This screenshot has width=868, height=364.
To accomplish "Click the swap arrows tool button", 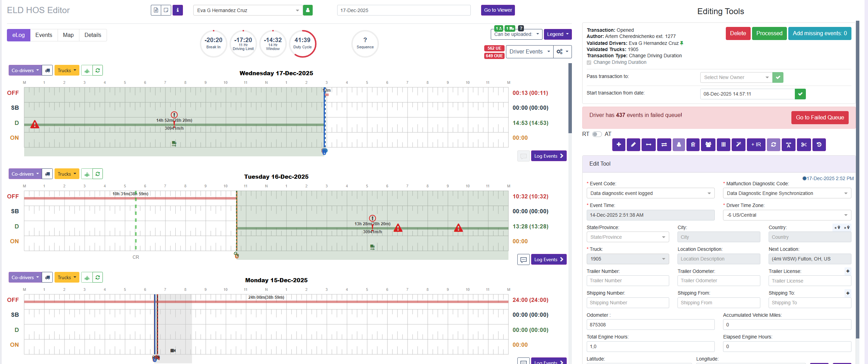I will pos(664,145).
